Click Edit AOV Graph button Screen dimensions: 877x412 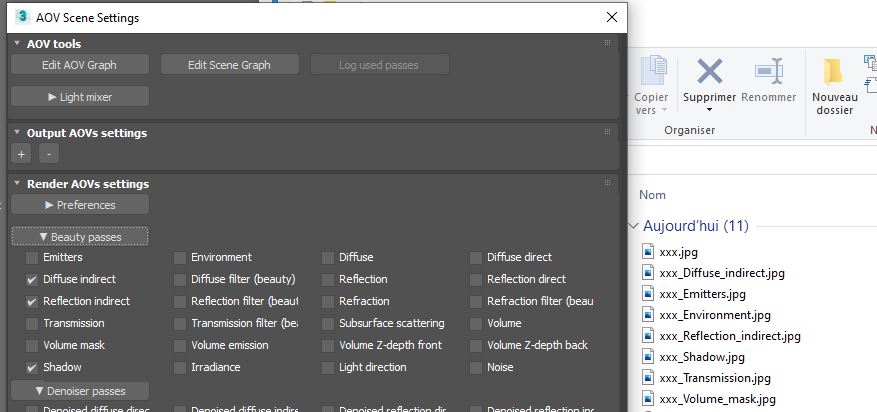(80, 65)
